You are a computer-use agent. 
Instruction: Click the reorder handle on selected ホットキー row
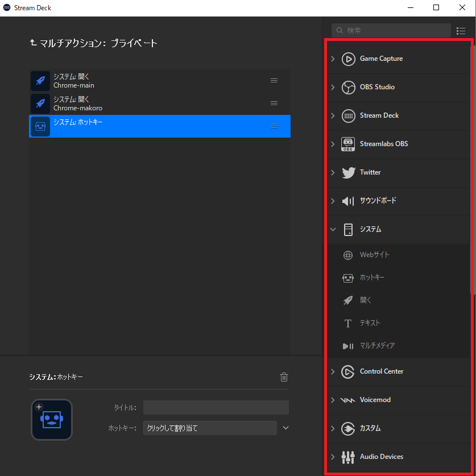[274, 126]
